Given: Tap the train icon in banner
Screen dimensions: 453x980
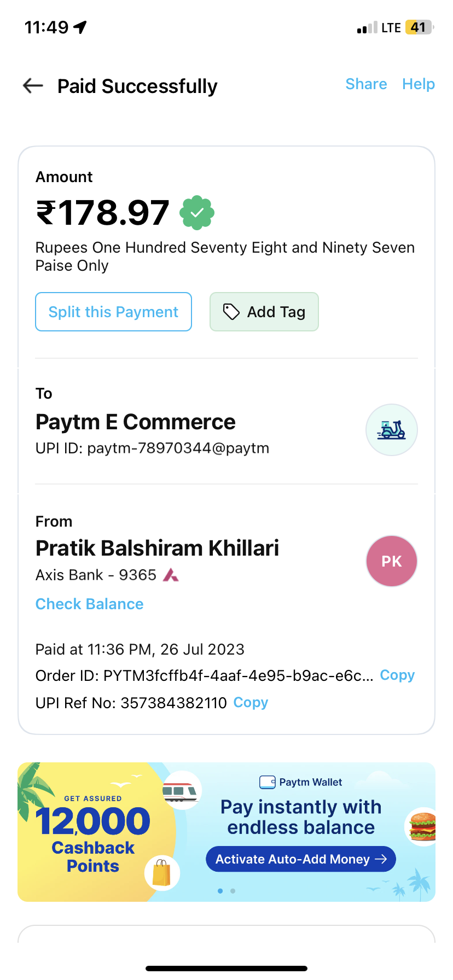Looking at the screenshot, I should 181,790.
